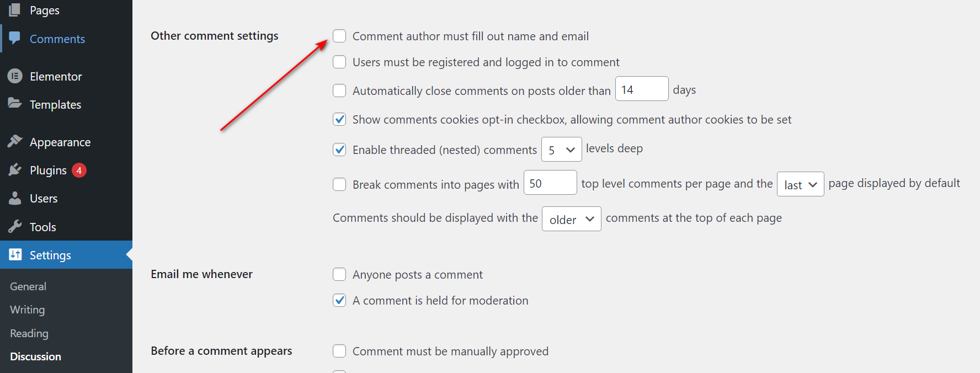Open the Writing settings submenu

(x=28, y=310)
